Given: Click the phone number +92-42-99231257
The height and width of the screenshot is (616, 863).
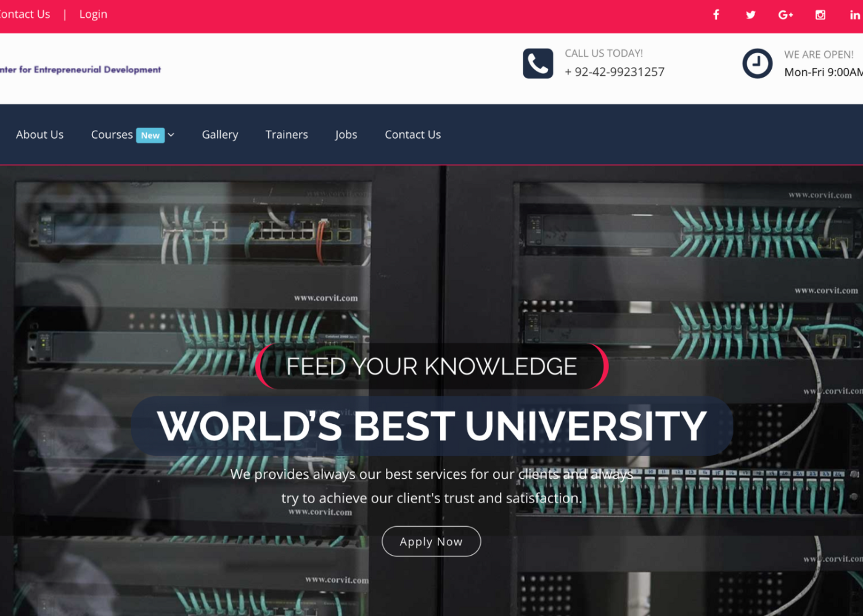Looking at the screenshot, I should pos(615,72).
